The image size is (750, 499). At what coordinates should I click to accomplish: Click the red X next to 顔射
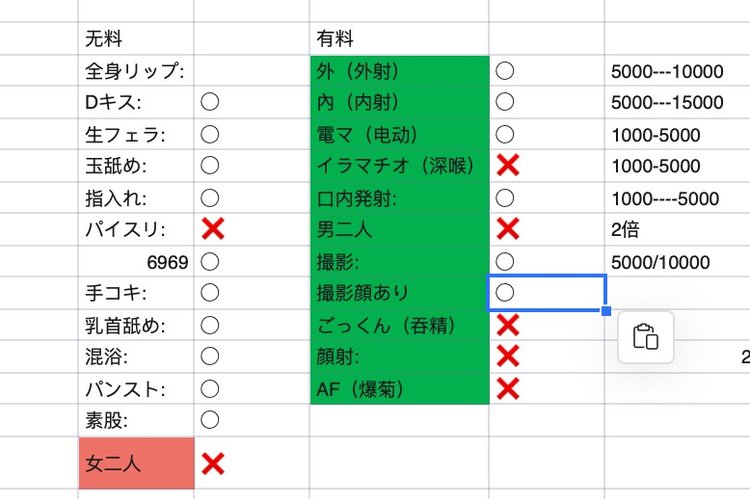tap(508, 356)
